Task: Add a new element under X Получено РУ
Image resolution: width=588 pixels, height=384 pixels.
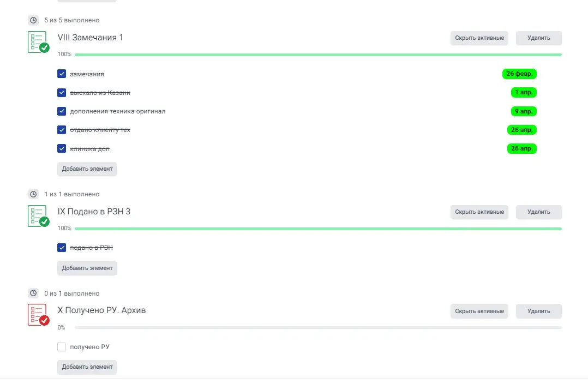Action: coord(87,367)
